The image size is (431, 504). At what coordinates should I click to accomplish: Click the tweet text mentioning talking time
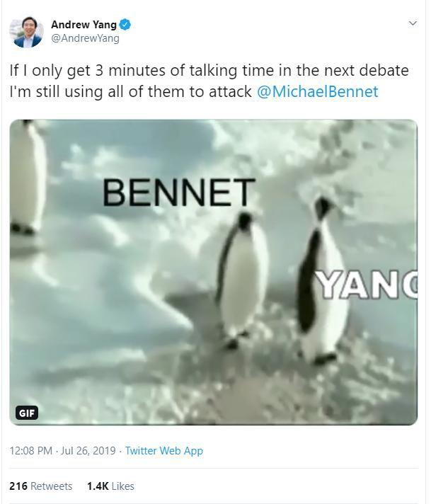tap(209, 81)
